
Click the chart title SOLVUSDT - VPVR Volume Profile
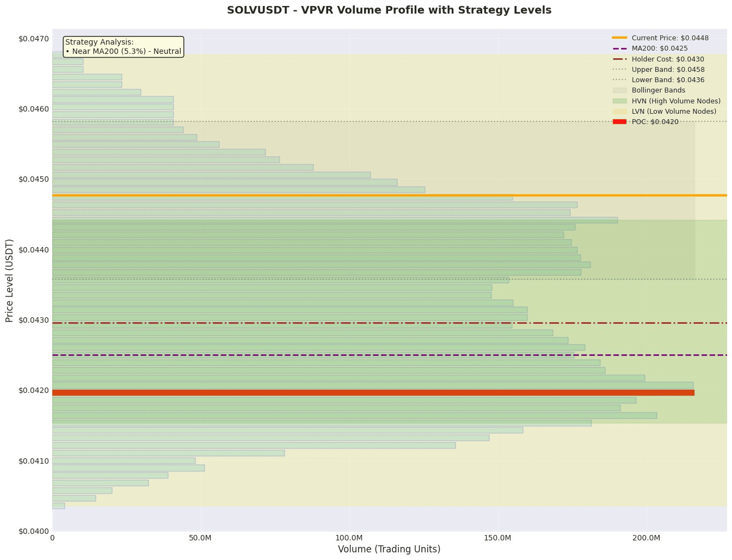click(389, 10)
